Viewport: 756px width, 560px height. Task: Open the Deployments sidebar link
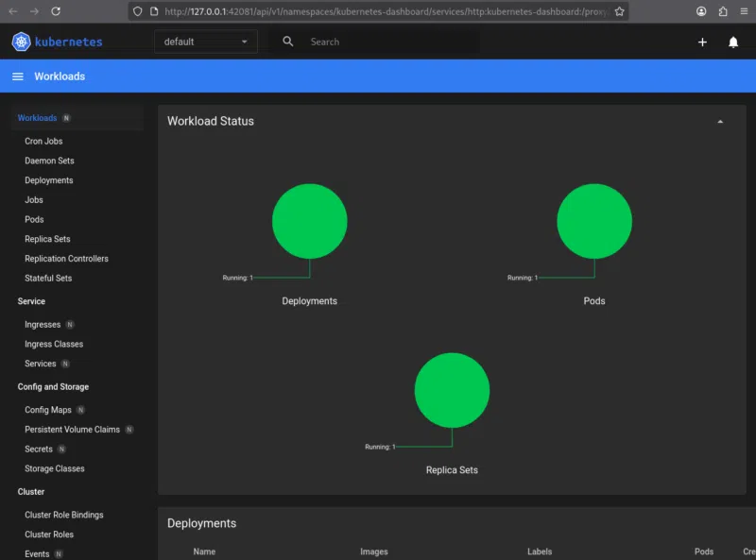tap(48, 180)
